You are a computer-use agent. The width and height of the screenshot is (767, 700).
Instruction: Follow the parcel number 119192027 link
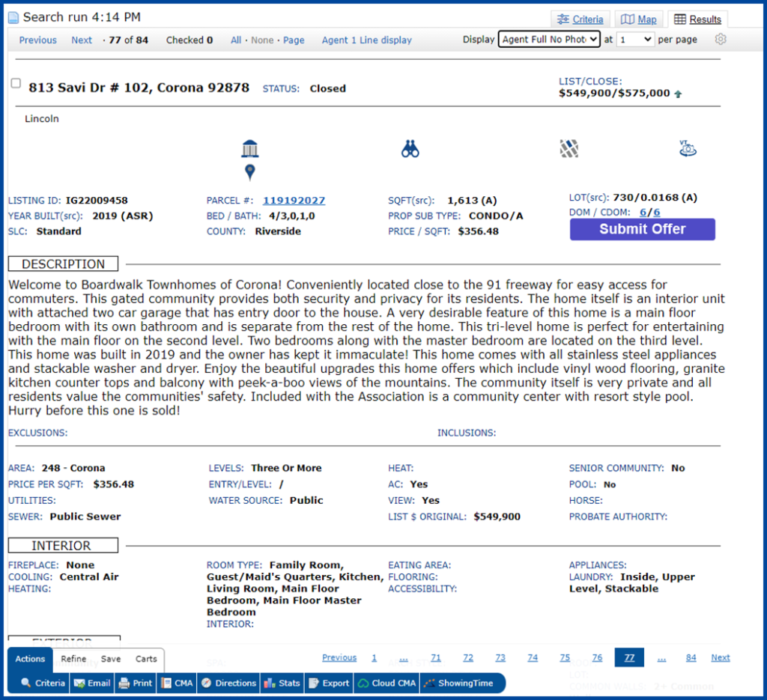click(294, 200)
